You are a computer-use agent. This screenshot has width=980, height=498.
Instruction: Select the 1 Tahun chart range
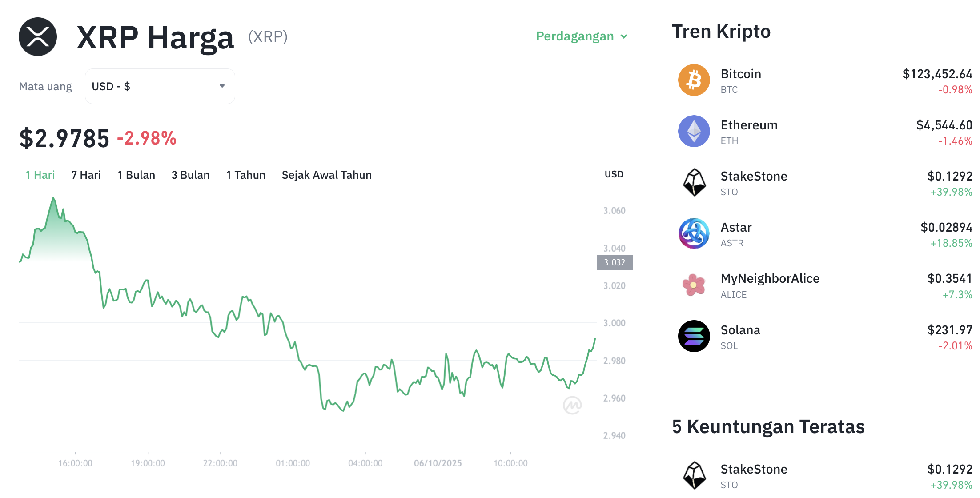[x=245, y=175]
